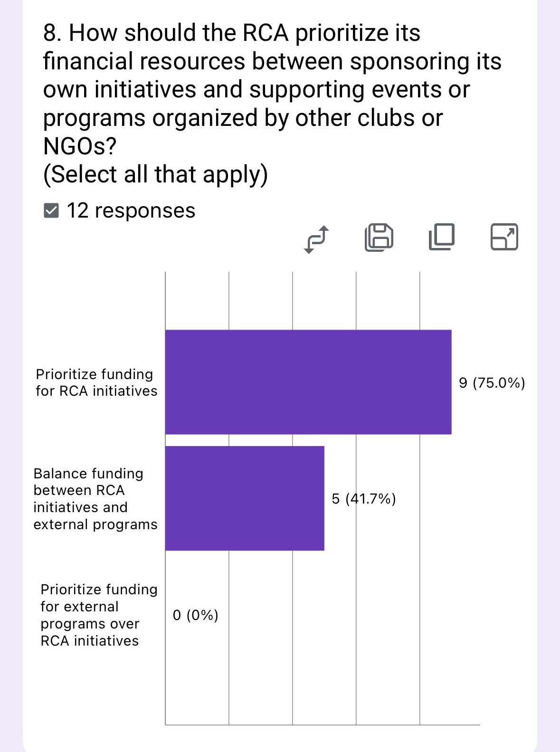The height and width of the screenshot is (752, 560).
Task: Click the '9 (75.0%)' value label
Action: [492, 383]
